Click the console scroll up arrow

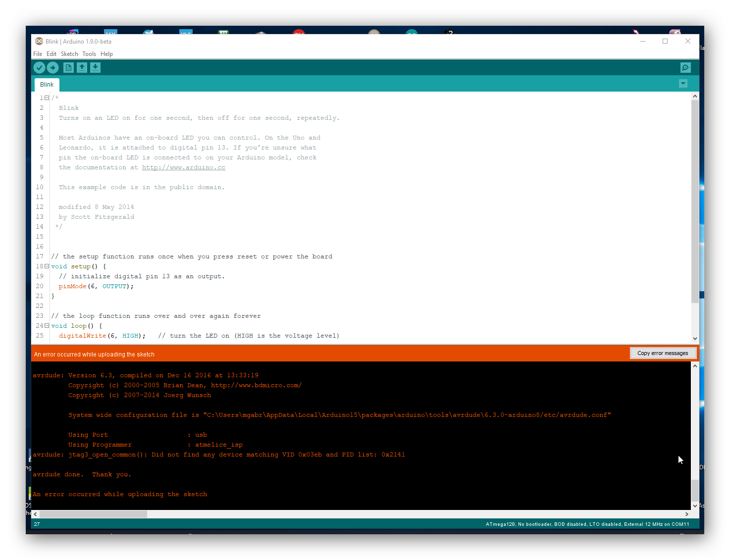[x=695, y=366]
